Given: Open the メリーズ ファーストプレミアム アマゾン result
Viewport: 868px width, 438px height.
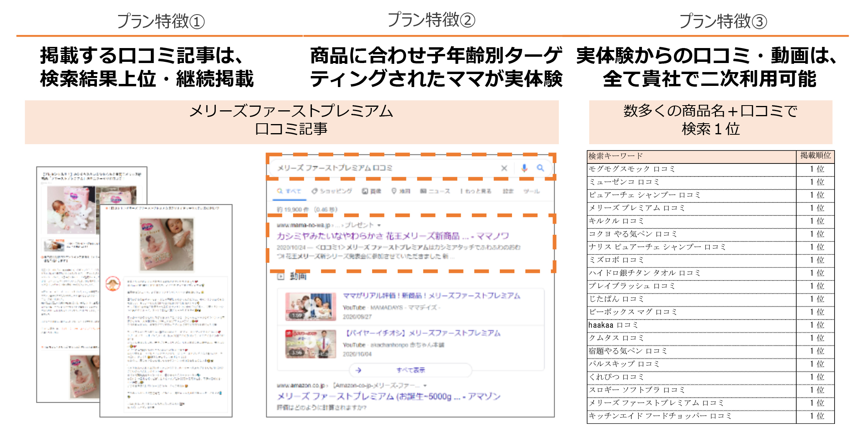Looking at the screenshot, I should (x=388, y=396).
